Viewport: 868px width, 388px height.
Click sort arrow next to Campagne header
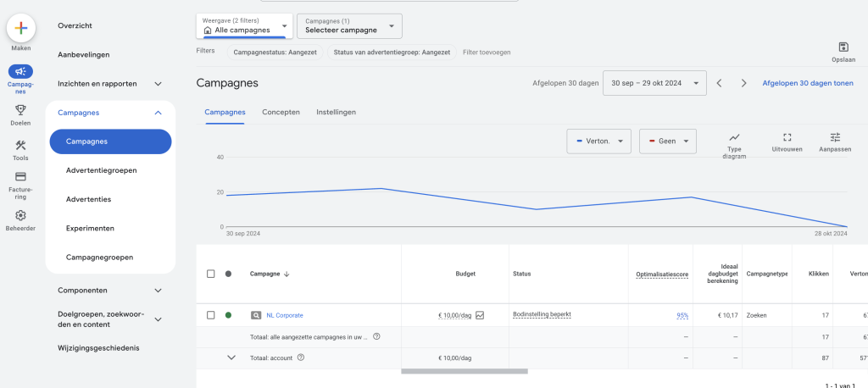pos(287,274)
